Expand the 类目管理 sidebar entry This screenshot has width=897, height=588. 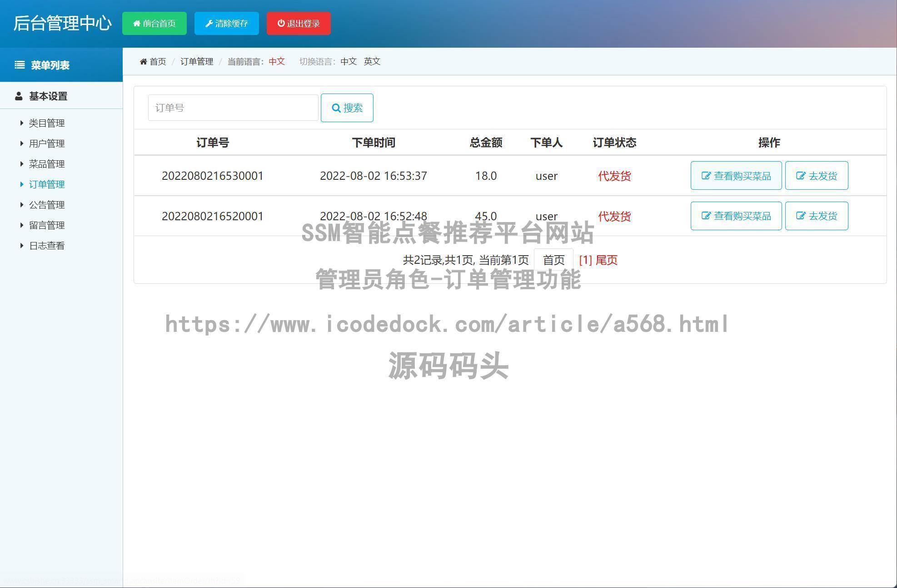(47, 123)
